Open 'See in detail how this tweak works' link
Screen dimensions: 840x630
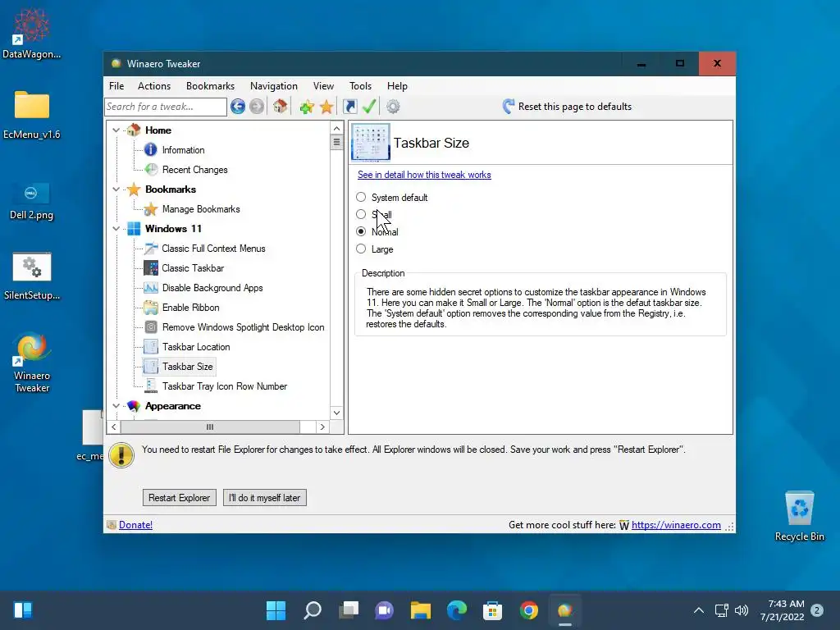pos(424,175)
